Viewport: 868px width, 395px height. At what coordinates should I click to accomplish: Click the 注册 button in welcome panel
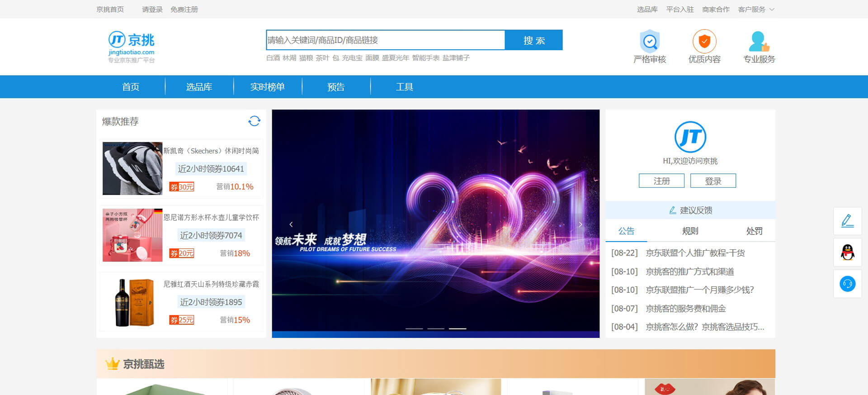click(661, 181)
